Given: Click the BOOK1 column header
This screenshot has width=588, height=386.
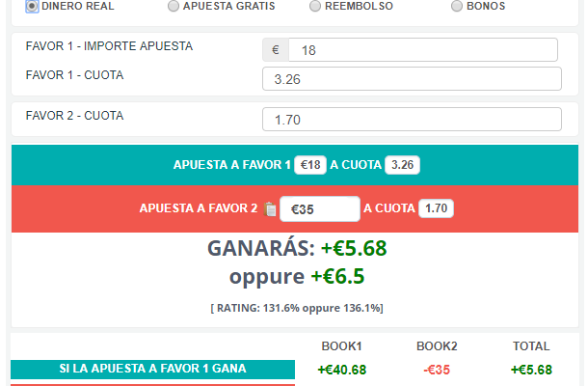Looking at the screenshot, I should 341,346.
